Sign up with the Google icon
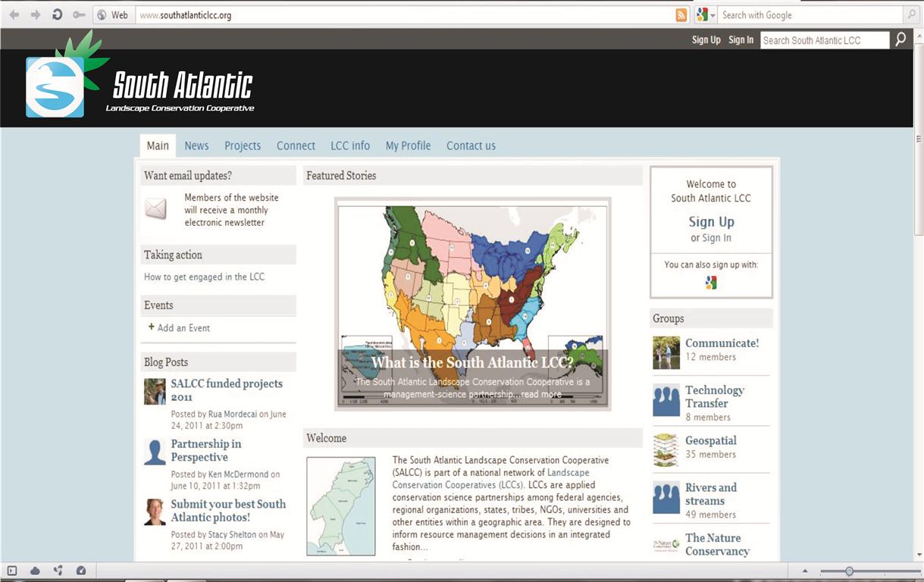The height and width of the screenshot is (582, 924). pyautogui.click(x=711, y=283)
